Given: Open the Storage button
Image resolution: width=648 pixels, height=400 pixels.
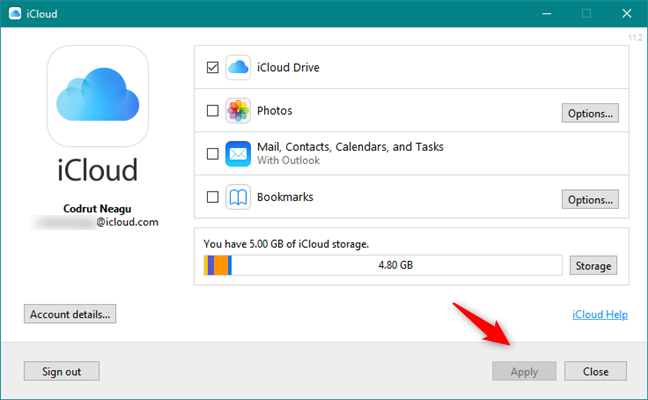Looking at the screenshot, I should [x=593, y=266].
